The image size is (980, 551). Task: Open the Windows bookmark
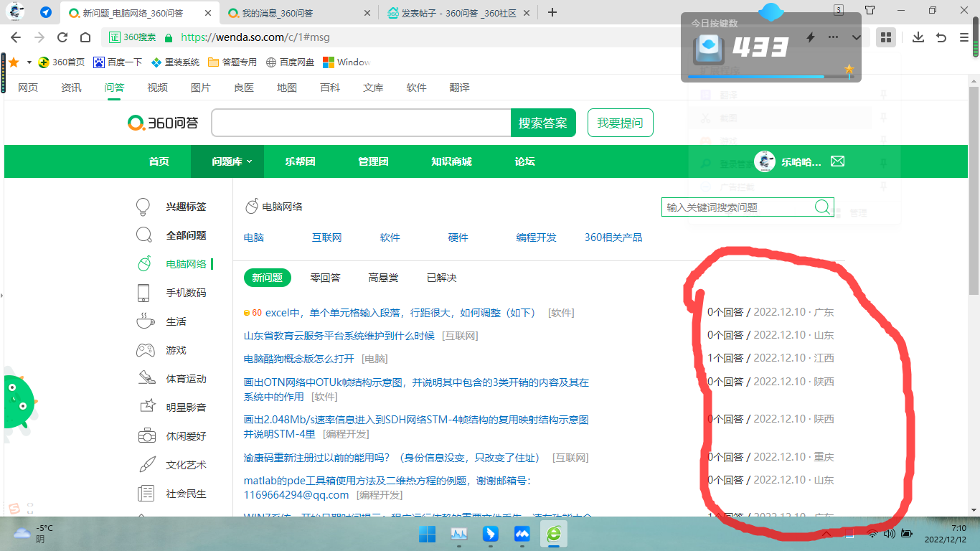coord(347,62)
